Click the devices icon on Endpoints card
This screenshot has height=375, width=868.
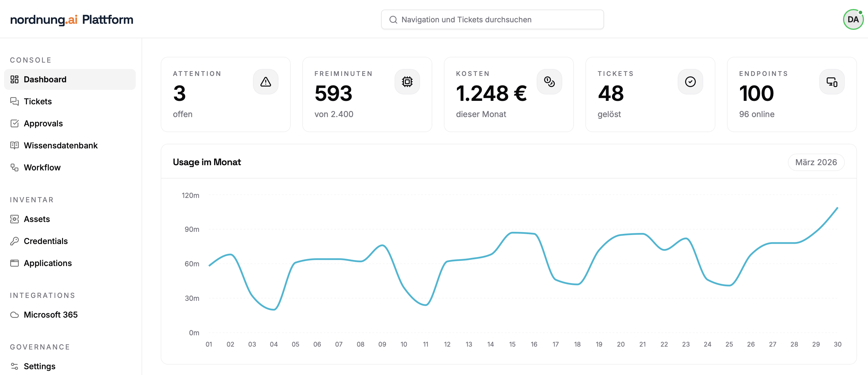[x=832, y=82]
